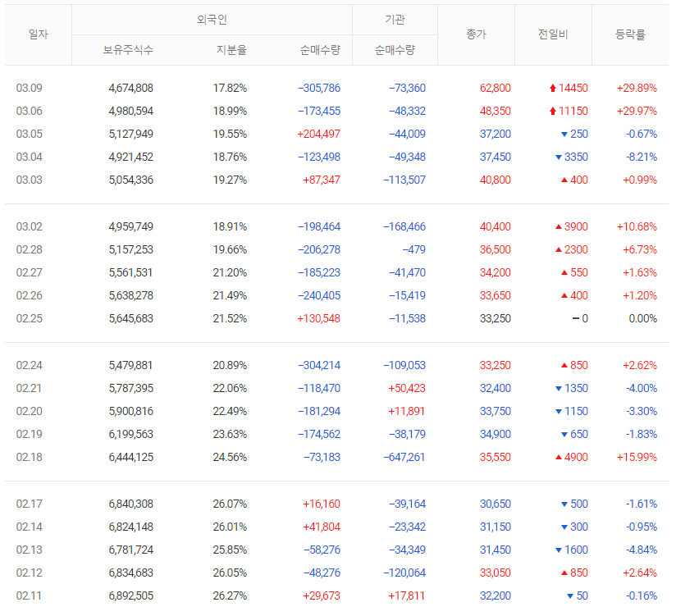Viewport: 676px width, 616px height.
Task: Click the up arrow beside 11150
Action: (553, 112)
